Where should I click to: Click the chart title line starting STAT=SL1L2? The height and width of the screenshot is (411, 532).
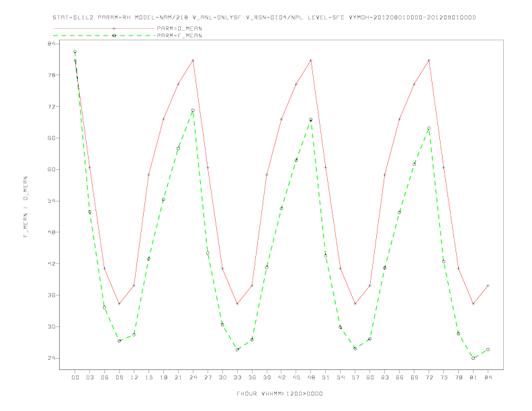pyautogui.click(x=264, y=17)
